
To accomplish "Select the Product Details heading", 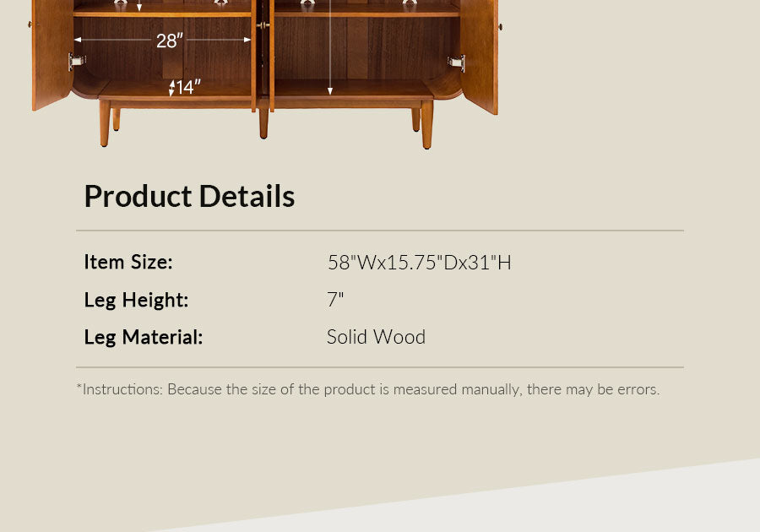I will (189, 196).
